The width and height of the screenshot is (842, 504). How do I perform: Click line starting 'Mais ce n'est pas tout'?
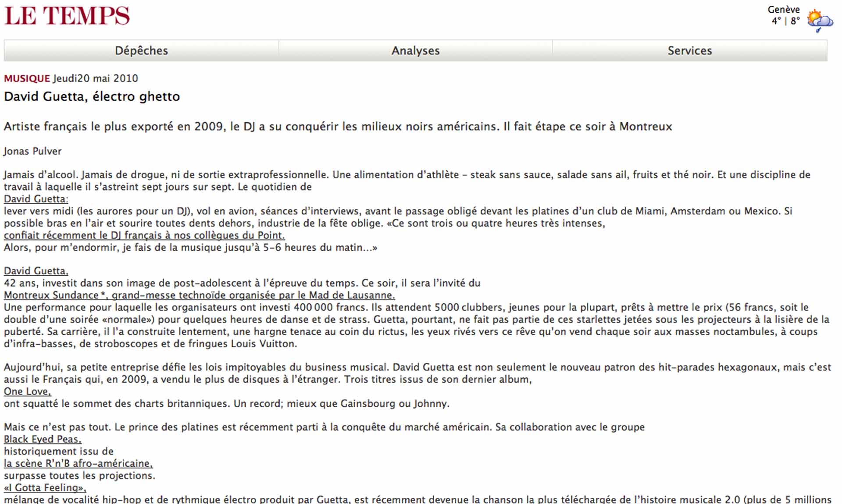point(325,427)
